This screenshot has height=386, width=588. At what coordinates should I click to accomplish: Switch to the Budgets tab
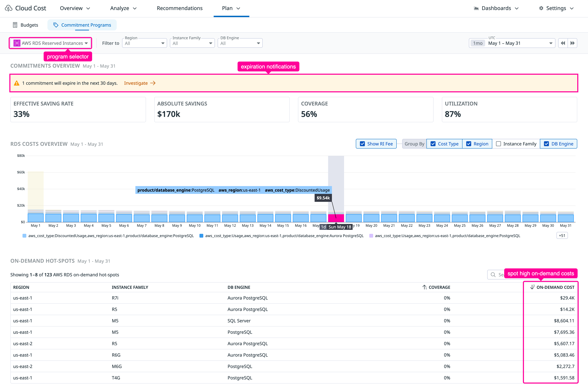(25, 25)
